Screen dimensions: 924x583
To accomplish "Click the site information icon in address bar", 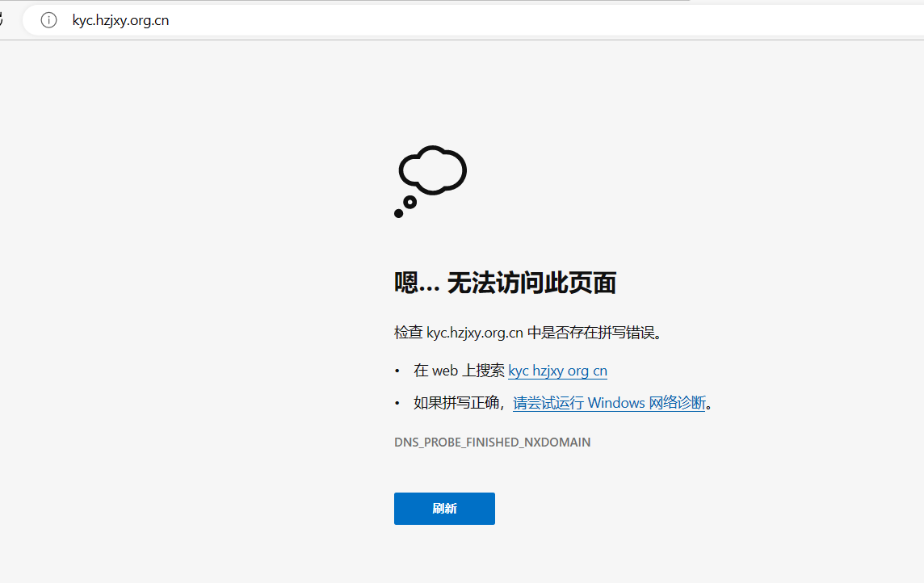I will click(x=49, y=20).
